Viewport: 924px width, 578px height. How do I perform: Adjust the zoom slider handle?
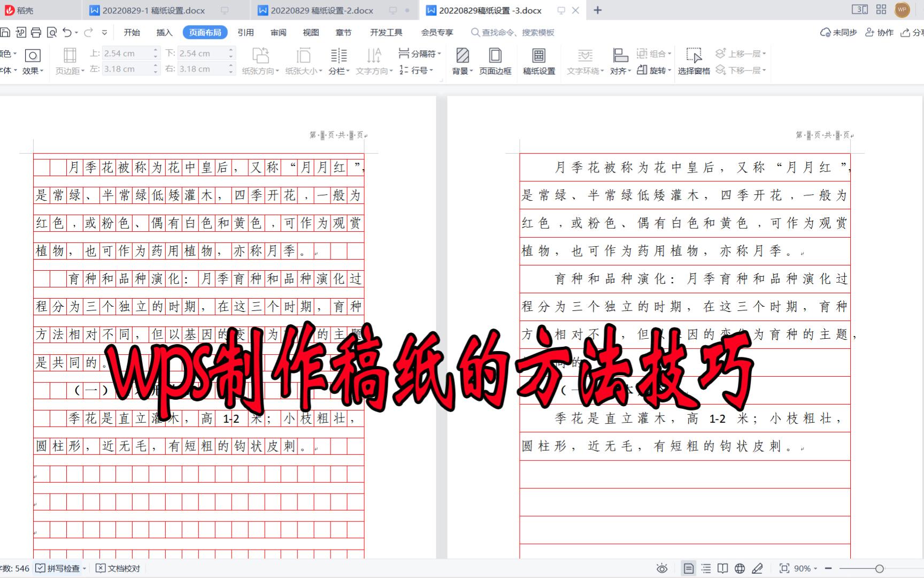(x=880, y=568)
